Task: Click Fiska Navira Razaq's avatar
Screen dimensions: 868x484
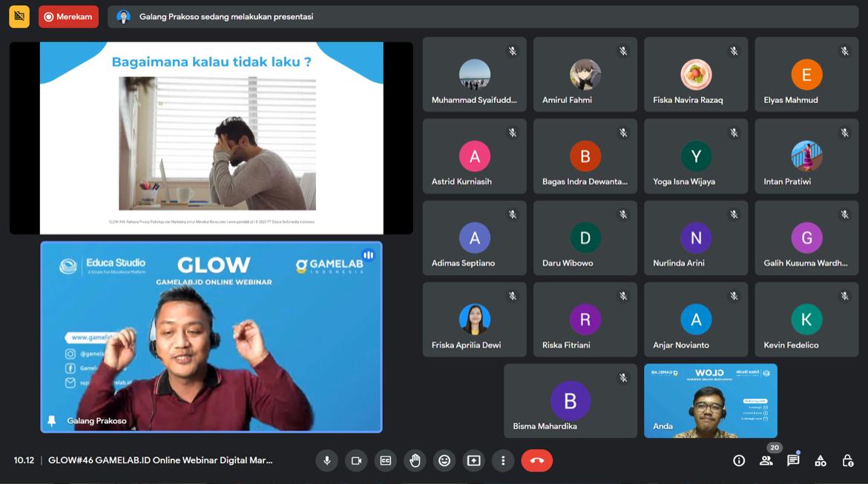Action: [x=696, y=74]
